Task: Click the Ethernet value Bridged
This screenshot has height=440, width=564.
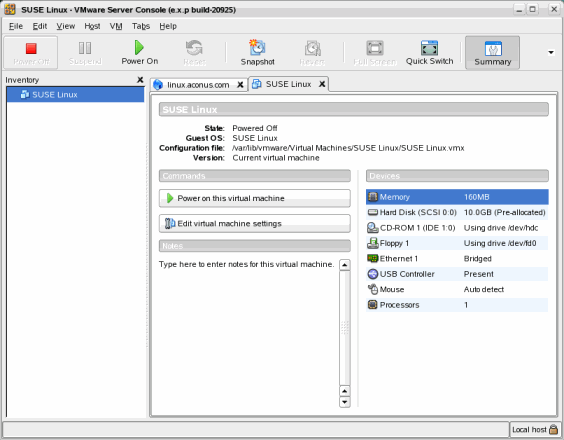Action: (x=478, y=259)
